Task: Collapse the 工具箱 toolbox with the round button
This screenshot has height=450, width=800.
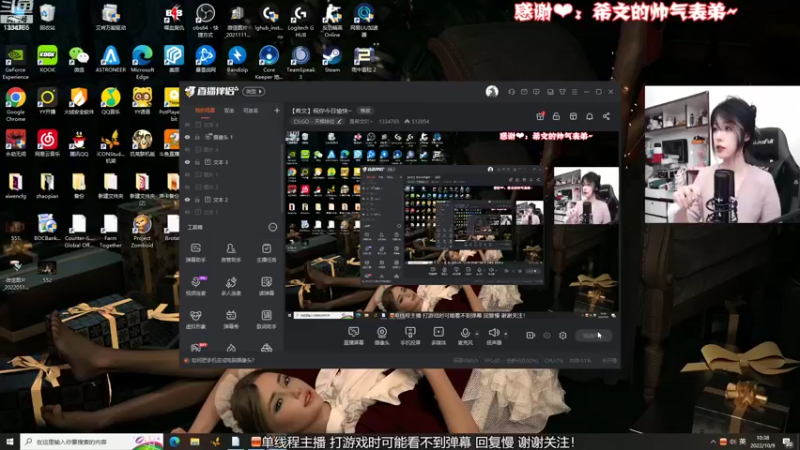Action: point(273,227)
